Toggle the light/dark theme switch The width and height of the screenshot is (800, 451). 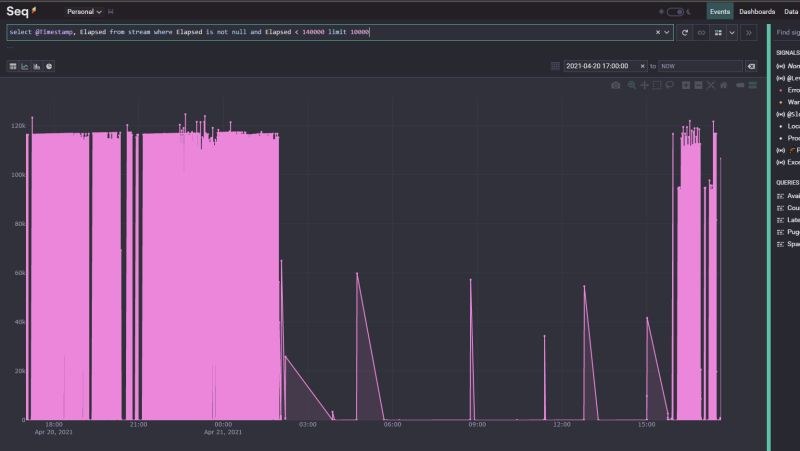[675, 12]
